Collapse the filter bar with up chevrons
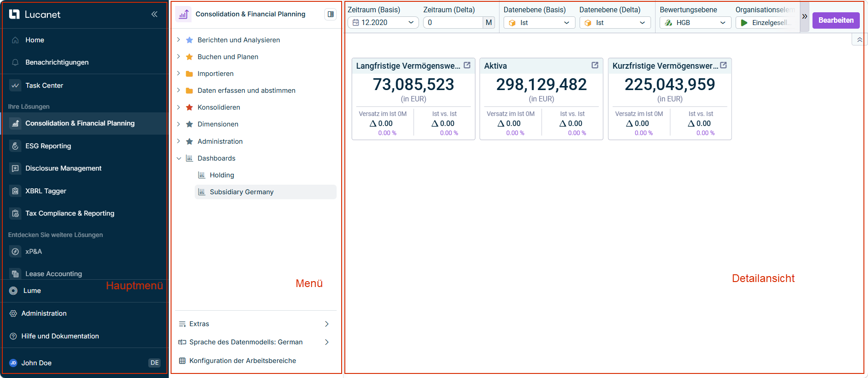The width and height of the screenshot is (868, 378). click(x=859, y=40)
